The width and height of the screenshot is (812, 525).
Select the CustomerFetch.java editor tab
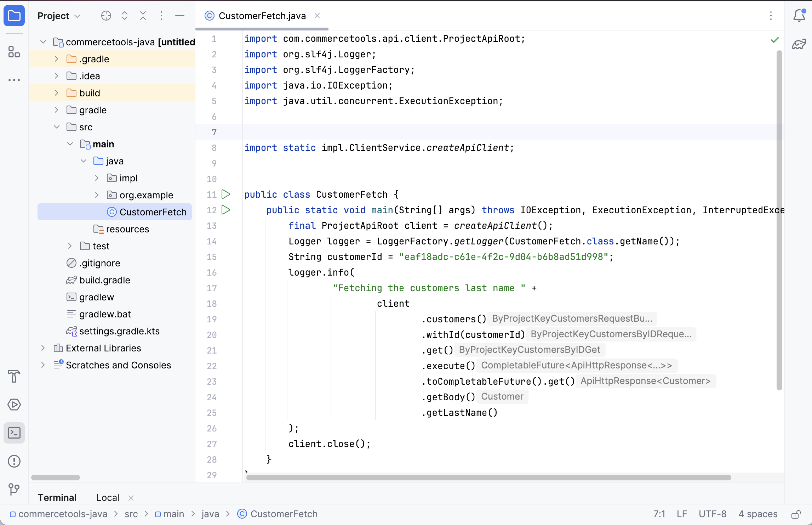[x=262, y=16]
